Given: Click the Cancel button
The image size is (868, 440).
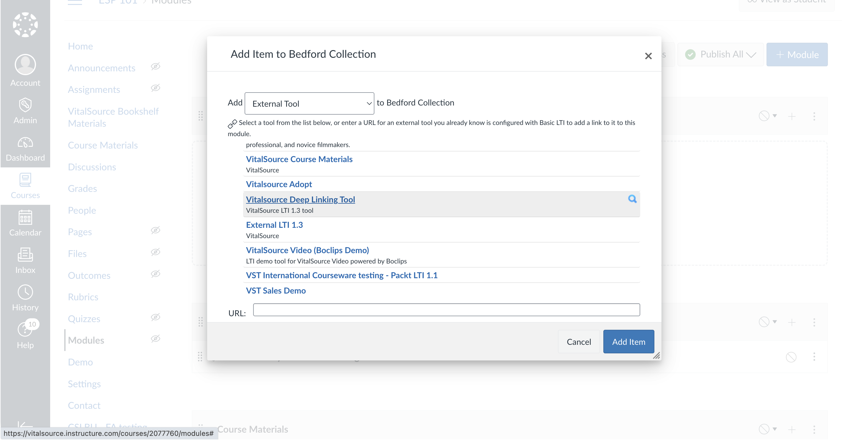Looking at the screenshot, I should point(579,342).
